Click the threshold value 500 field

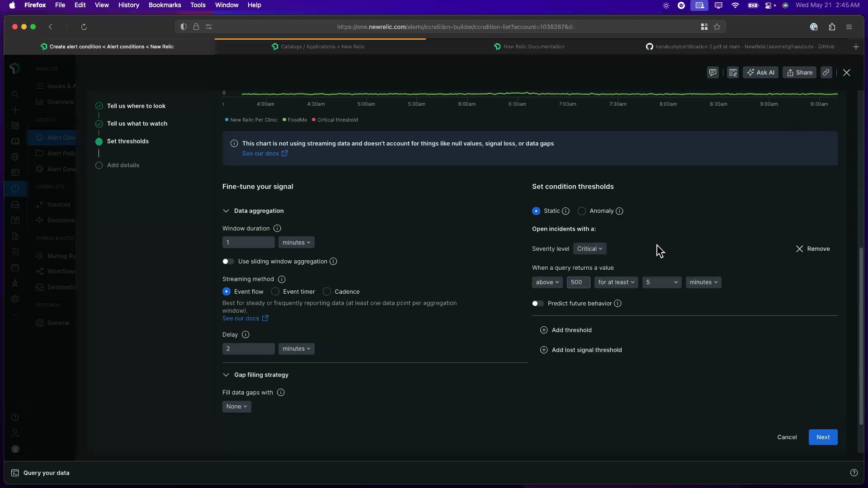pyautogui.click(x=578, y=282)
